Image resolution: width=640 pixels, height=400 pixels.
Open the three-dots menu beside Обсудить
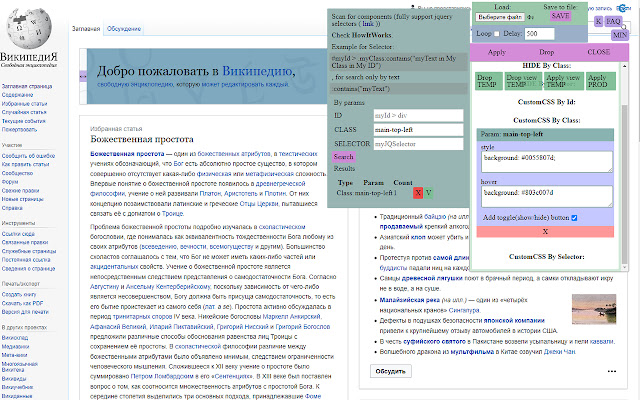(611, 371)
